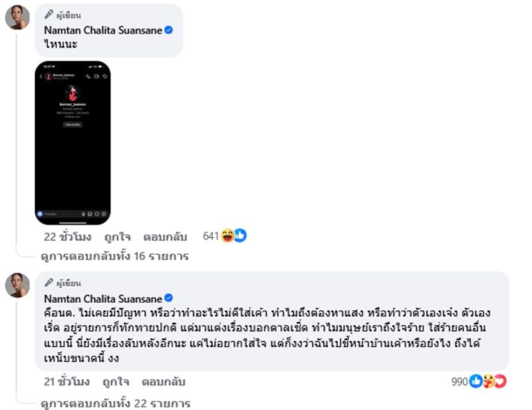Open second comment's profile avatar
The height and width of the screenshot is (410, 532).
[17, 286]
